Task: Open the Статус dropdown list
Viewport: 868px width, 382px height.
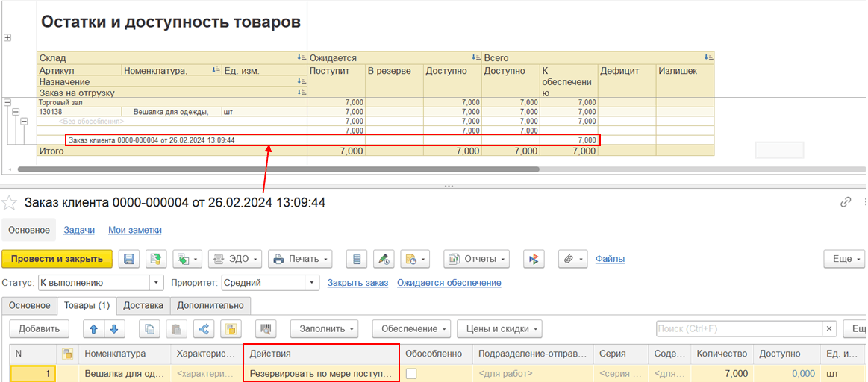Action: coord(156,283)
